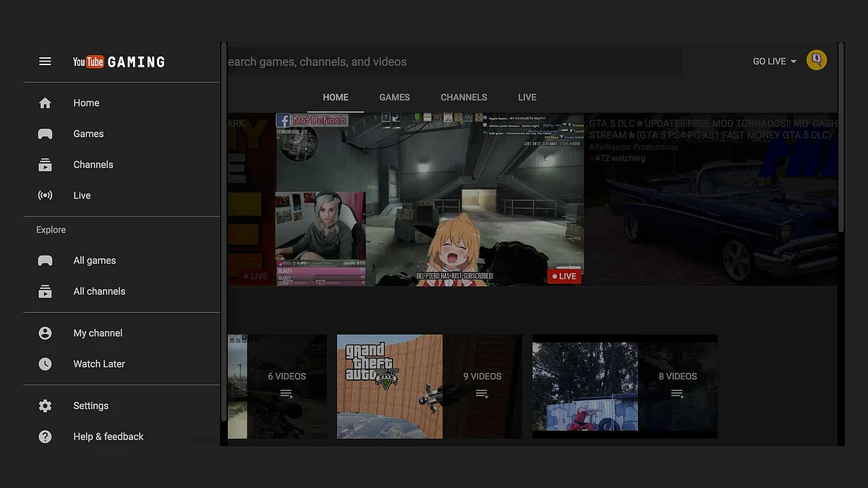Click the sidebar vertical scrollbar

click(224, 232)
